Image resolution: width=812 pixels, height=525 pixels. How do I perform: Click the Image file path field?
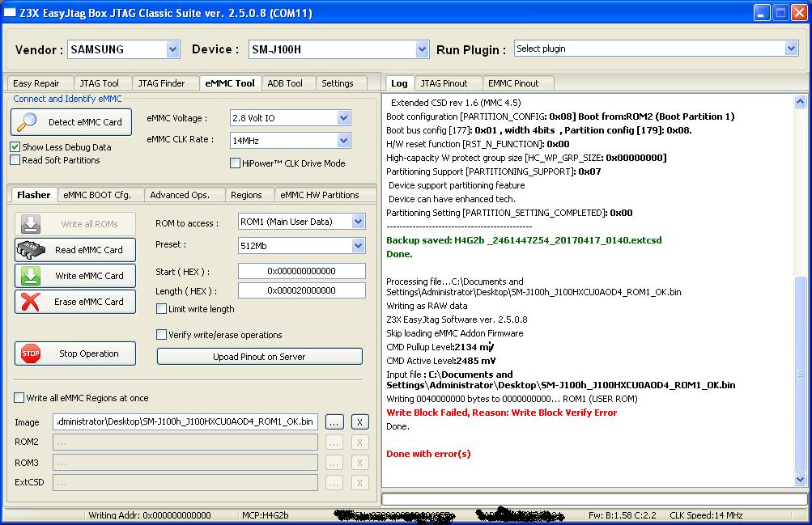185,421
